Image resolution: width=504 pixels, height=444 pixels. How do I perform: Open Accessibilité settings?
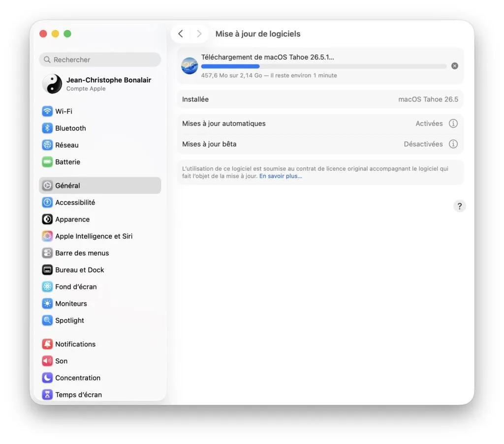coord(100,202)
